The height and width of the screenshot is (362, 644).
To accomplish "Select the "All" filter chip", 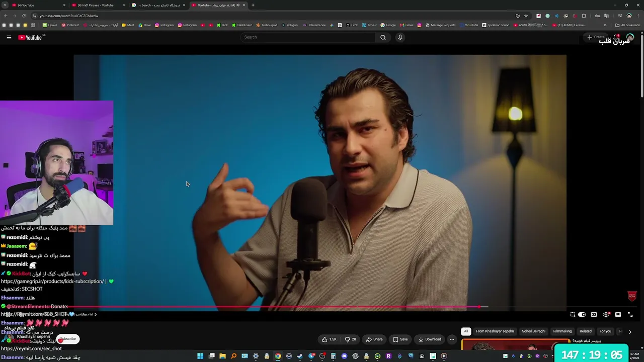I will click(466, 331).
